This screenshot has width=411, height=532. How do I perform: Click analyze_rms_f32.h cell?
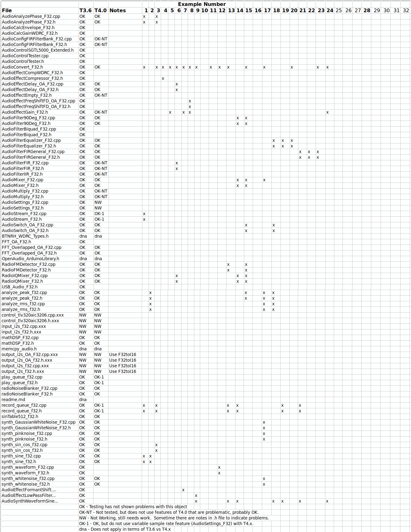click(x=39, y=309)
